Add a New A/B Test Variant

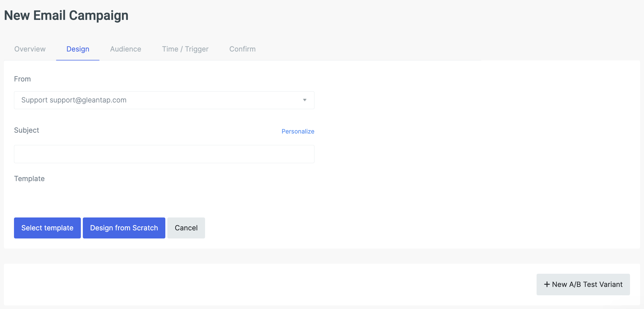tap(583, 284)
